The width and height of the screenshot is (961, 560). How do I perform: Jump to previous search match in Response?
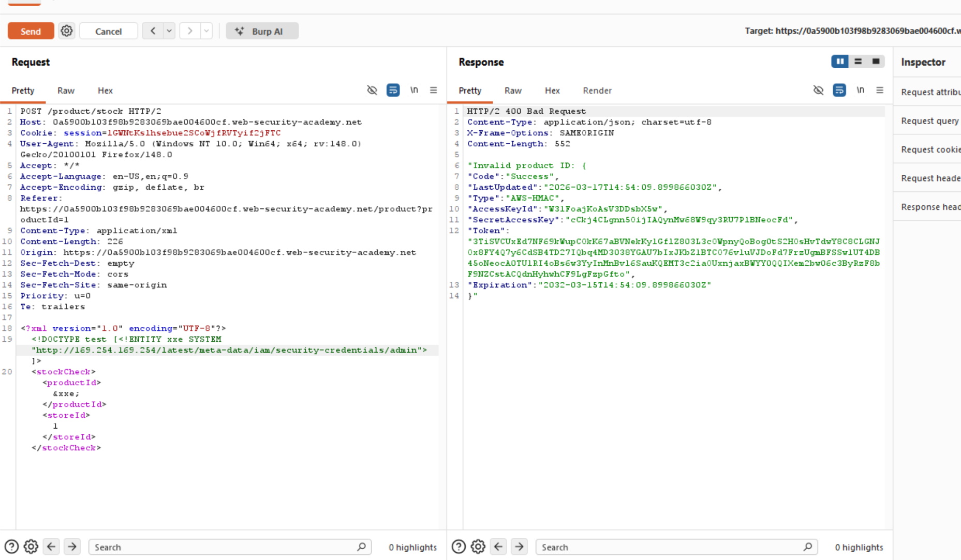498,547
